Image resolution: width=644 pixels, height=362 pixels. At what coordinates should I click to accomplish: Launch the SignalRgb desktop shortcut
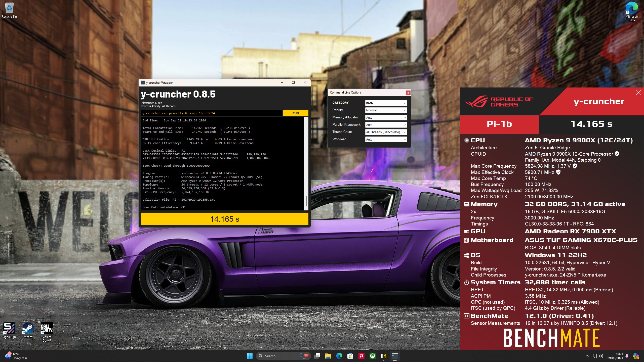9,330
